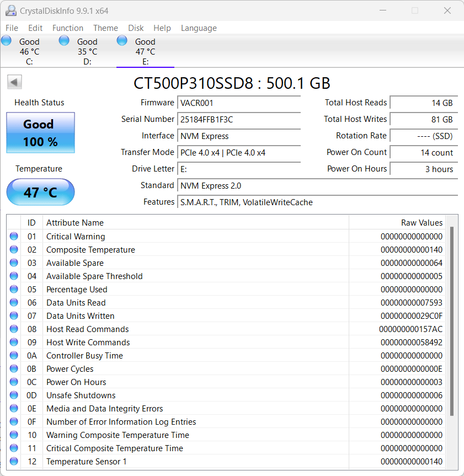Screen dimensions: 464x476
Task: Click status orb for Warning Composite Temperature Time
Action: (x=14, y=435)
